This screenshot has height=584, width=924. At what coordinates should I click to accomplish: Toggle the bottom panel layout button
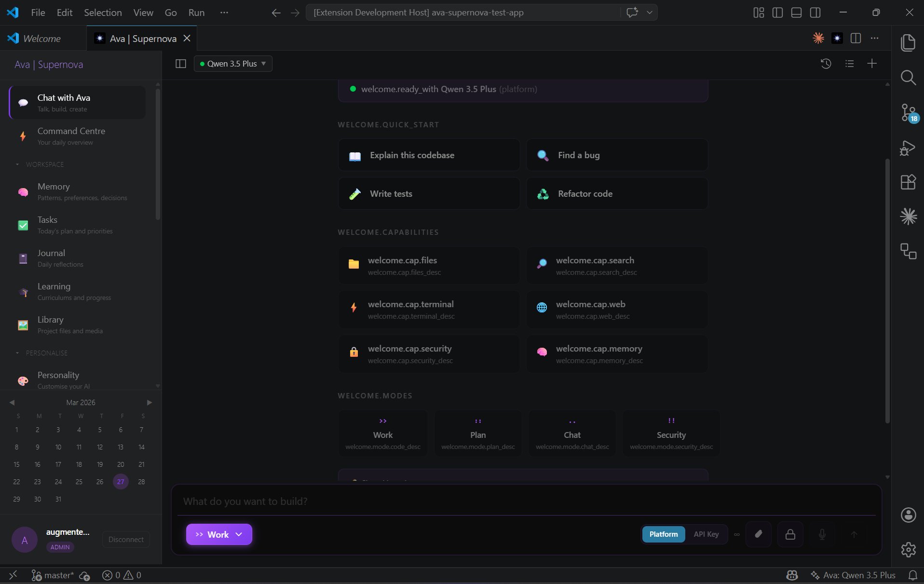click(796, 13)
